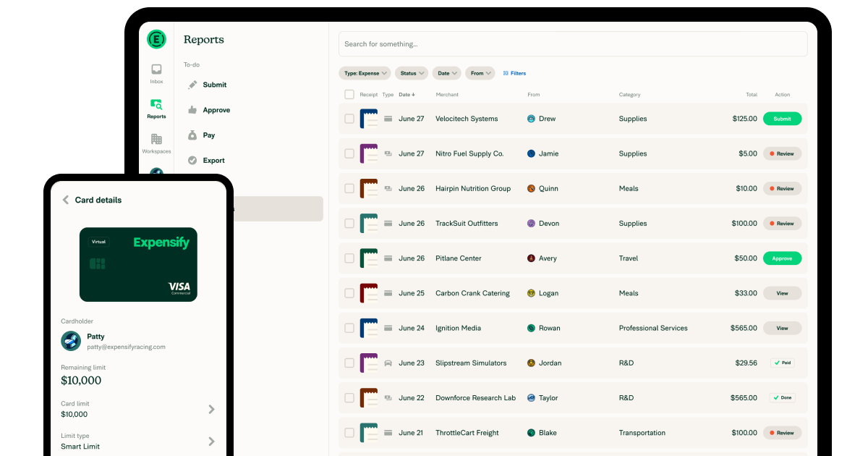Click the Done status badge for Downforce Research Lab
Image resolution: width=868 pixels, height=456 pixels.
[783, 398]
